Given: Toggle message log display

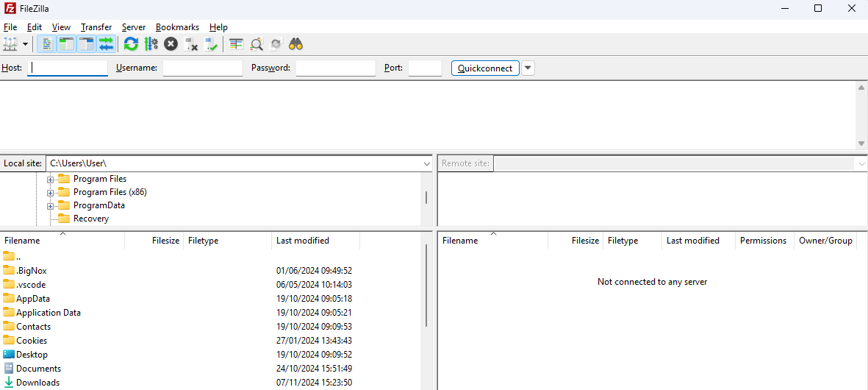Looking at the screenshot, I should [x=46, y=44].
